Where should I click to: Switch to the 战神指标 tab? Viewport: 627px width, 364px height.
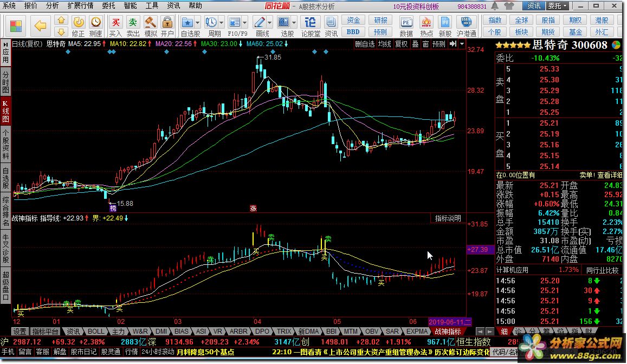(448, 331)
